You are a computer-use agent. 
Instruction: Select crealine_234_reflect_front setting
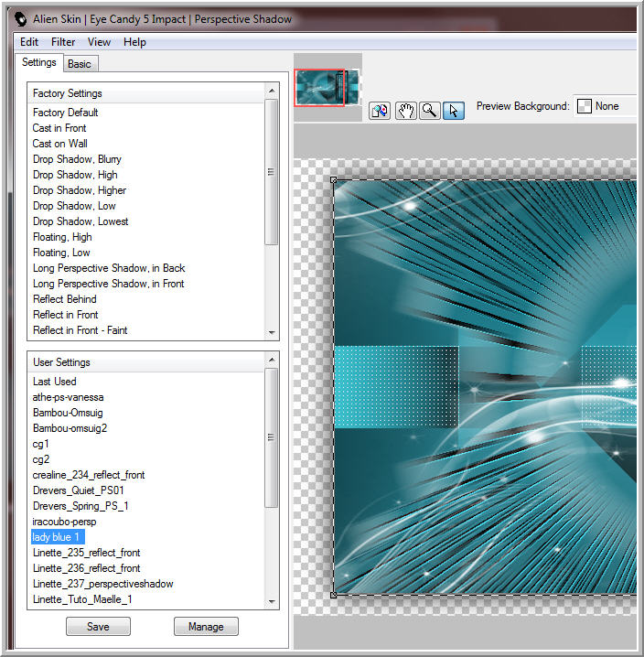pos(89,475)
